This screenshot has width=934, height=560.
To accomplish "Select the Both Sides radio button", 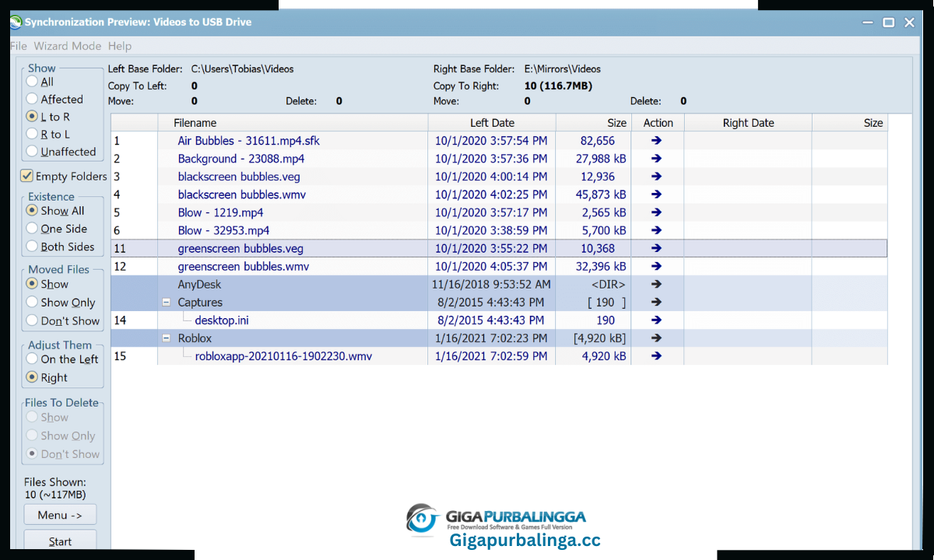I will [32, 247].
